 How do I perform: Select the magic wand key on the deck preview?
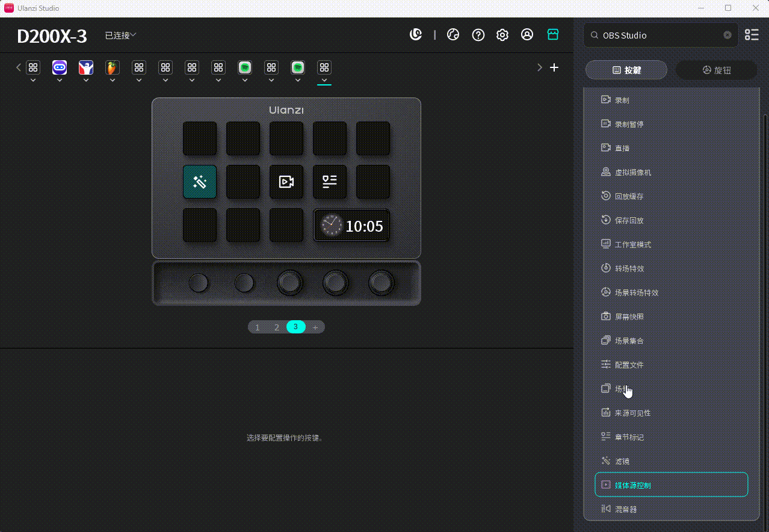(x=200, y=181)
